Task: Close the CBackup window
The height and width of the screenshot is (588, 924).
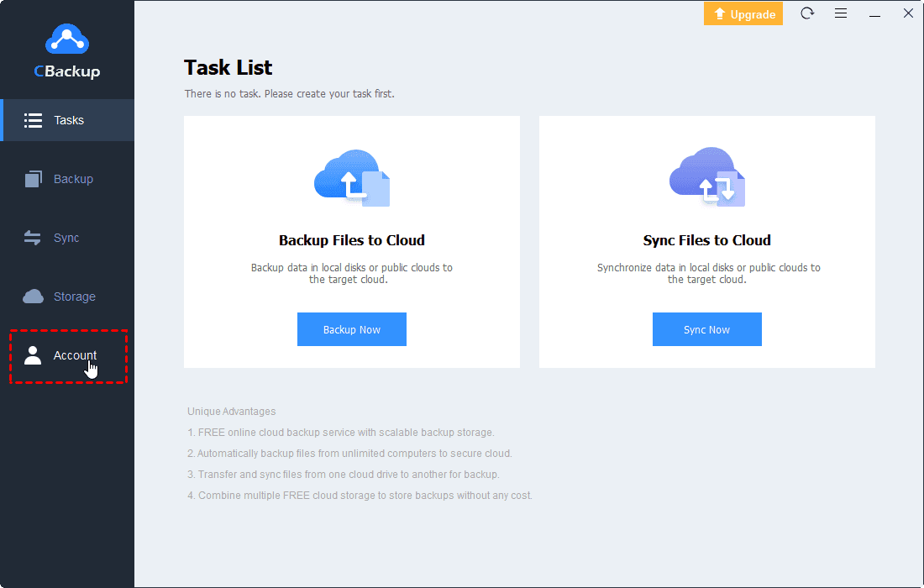Action: 908,13
